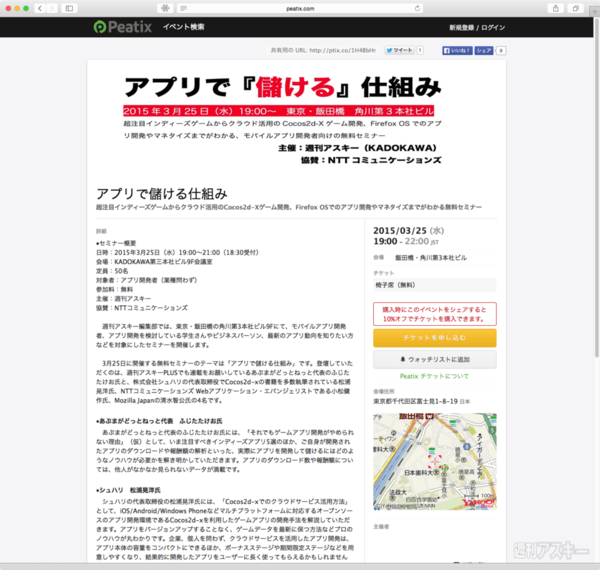Click the red pin on the map
This screenshot has width=600, height=570.
(x=435, y=461)
